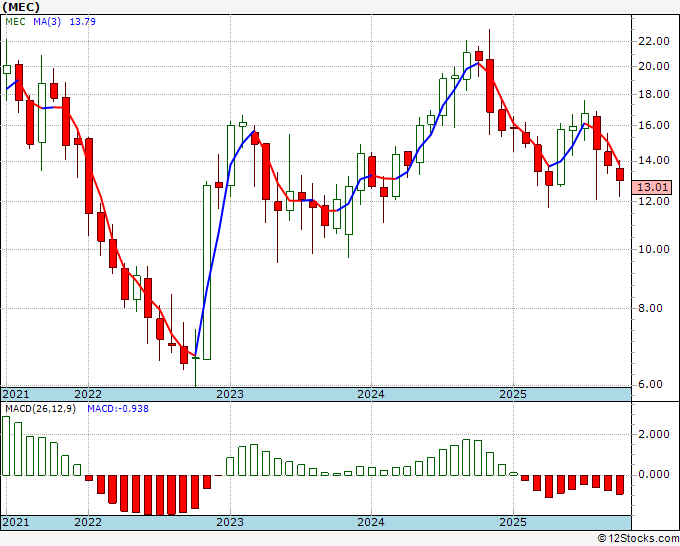Click the last red candle near 13.01

point(620,174)
